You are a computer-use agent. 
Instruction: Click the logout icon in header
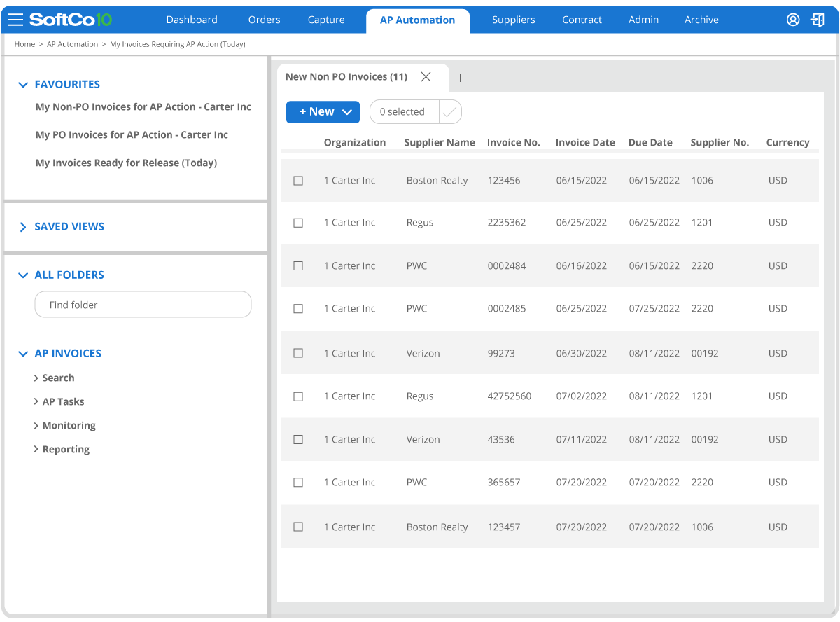click(818, 20)
